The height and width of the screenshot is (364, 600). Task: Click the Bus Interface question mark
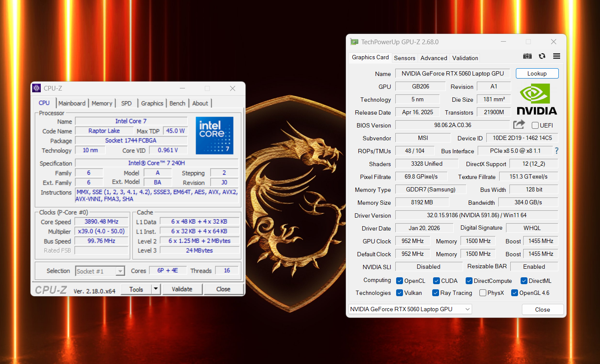[x=557, y=151]
